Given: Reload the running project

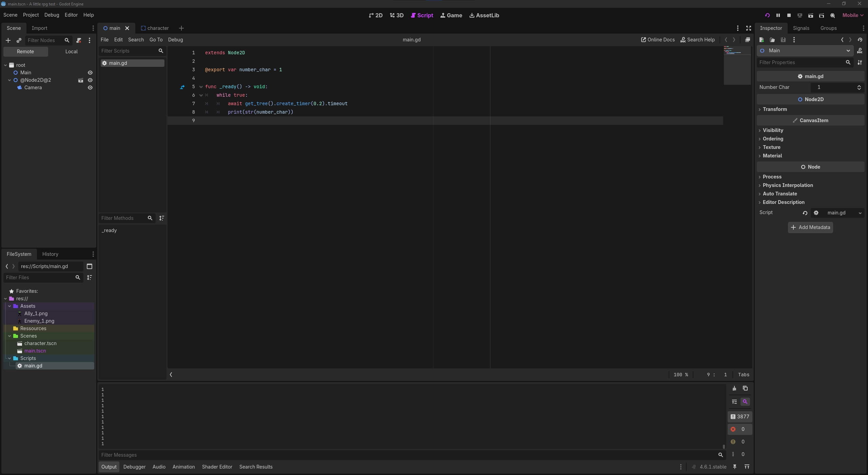Looking at the screenshot, I should pos(767,15).
